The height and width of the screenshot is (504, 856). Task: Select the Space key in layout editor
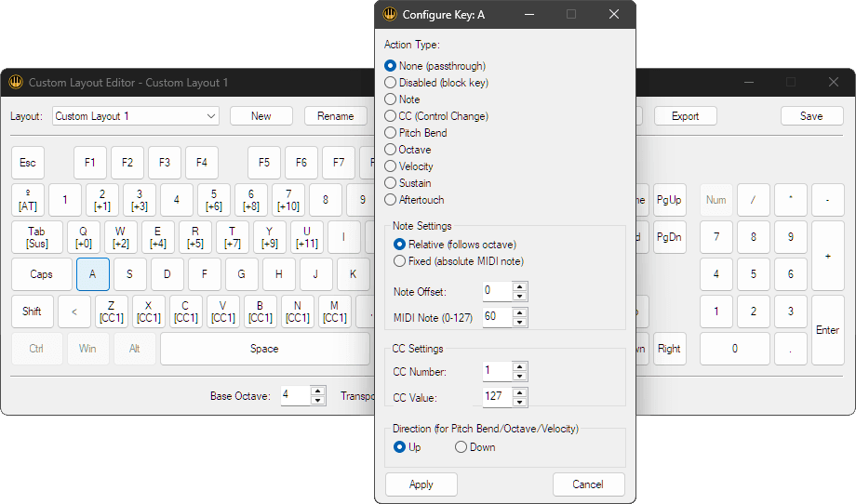coord(265,349)
